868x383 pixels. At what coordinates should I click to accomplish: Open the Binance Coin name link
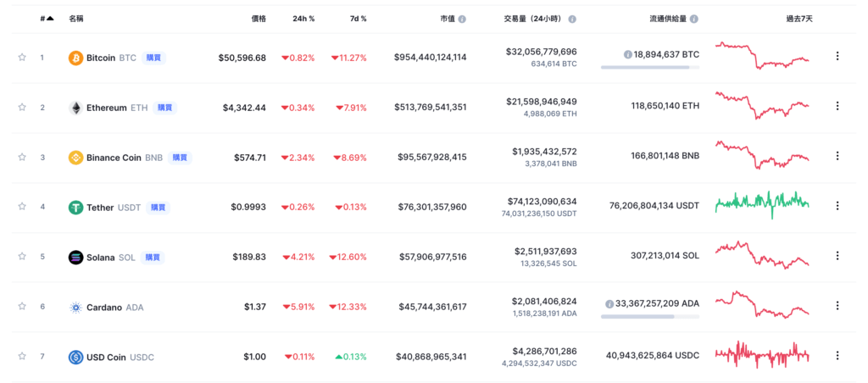click(x=113, y=158)
